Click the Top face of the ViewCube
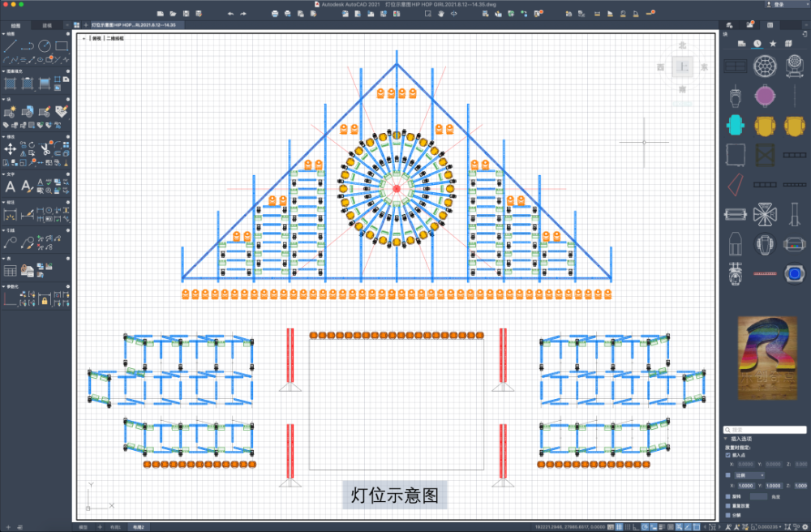This screenshot has height=532, width=811. point(683,67)
